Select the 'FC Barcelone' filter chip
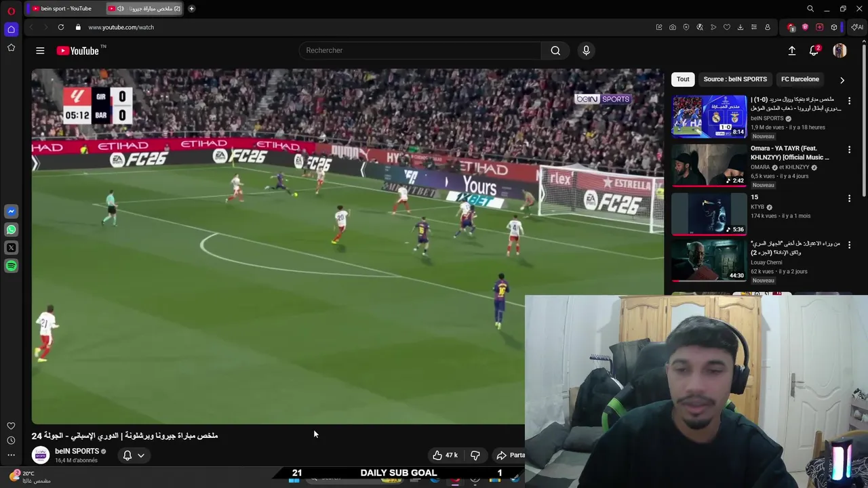 (x=800, y=79)
